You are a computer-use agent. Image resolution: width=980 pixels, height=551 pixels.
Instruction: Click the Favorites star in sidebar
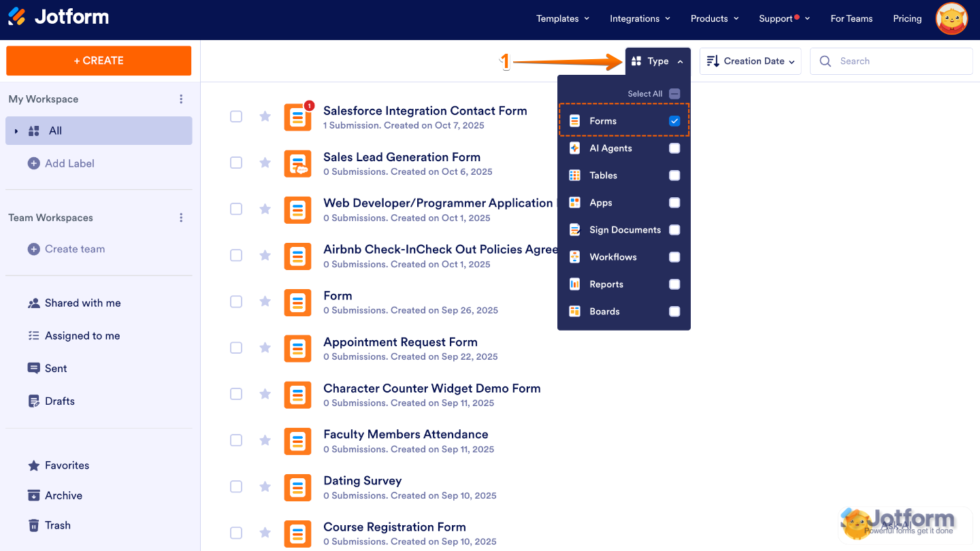(x=35, y=465)
